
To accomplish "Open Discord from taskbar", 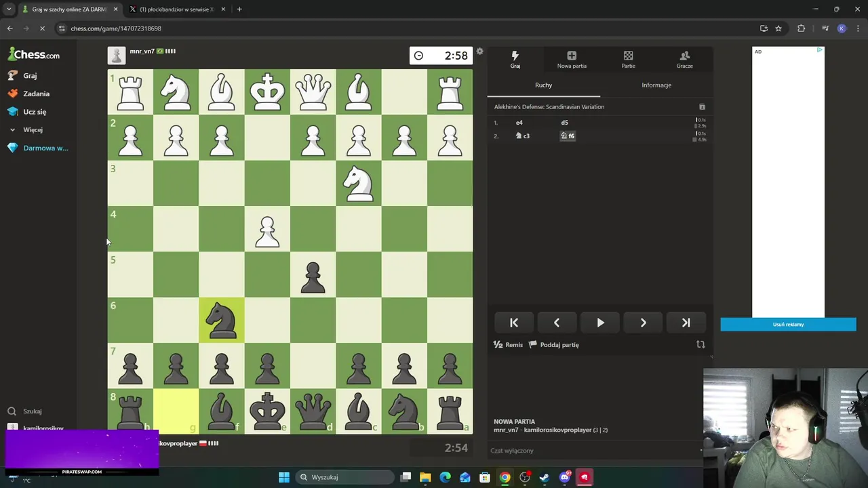I will coord(564,477).
